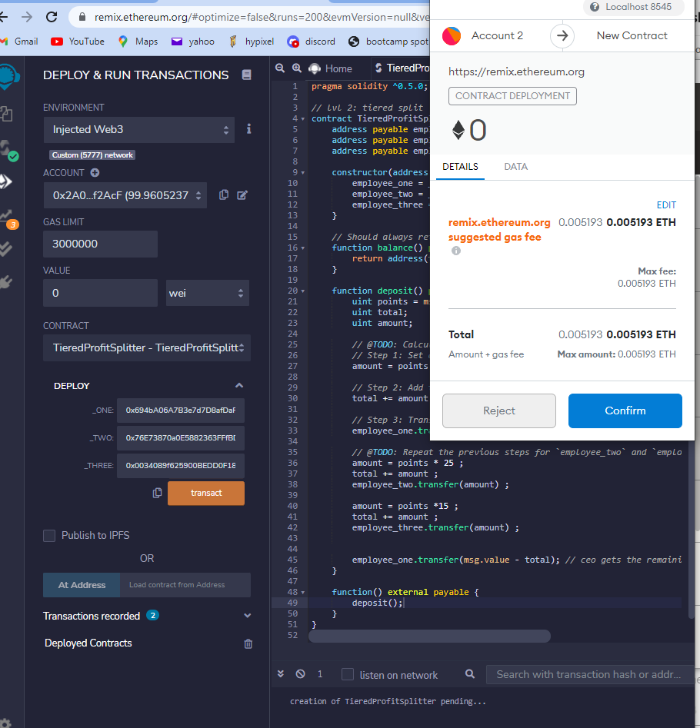Open the Maps bookmark
Image resolution: width=700 pixels, height=728 pixels.
pos(138,42)
